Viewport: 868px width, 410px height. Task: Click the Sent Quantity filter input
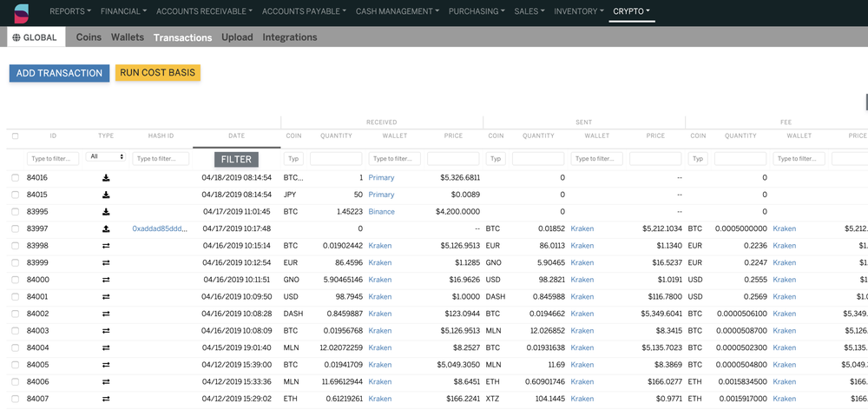click(x=538, y=158)
